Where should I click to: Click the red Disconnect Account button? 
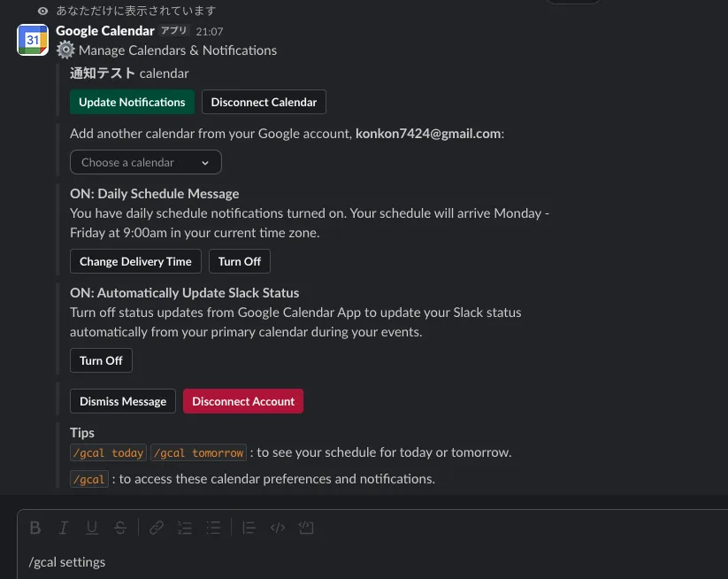[243, 401]
